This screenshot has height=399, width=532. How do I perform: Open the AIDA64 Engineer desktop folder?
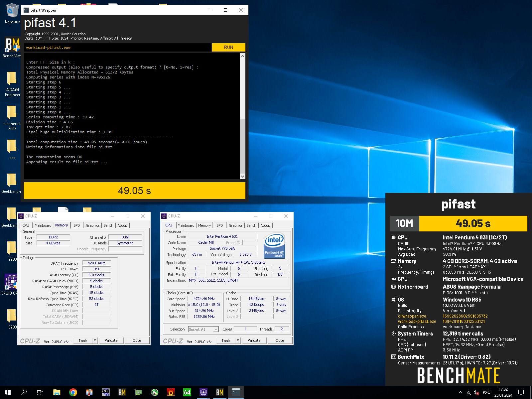pyautogui.click(x=12, y=84)
